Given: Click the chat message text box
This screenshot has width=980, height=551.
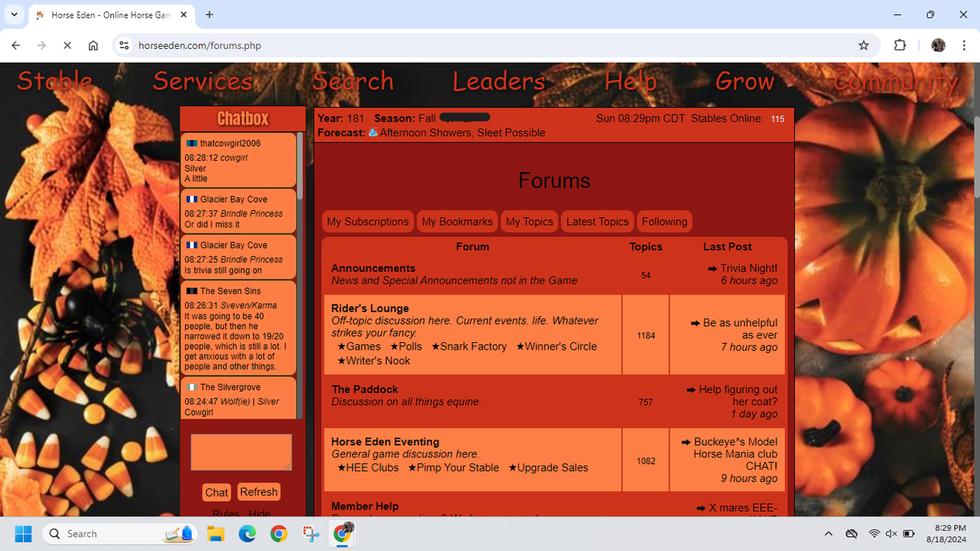Looking at the screenshot, I should coord(241,452).
